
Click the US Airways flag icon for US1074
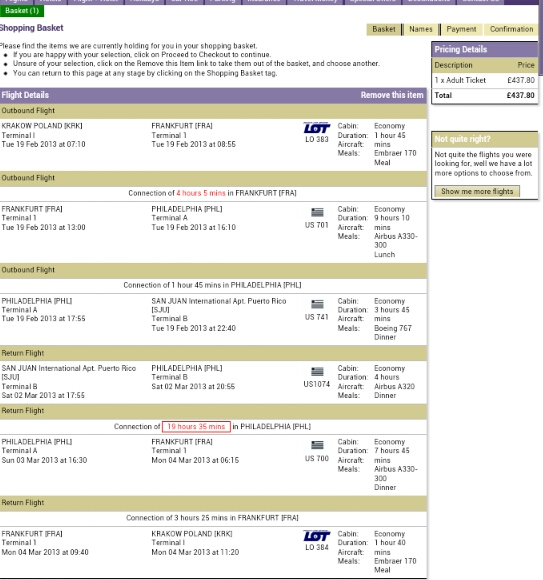tap(317, 371)
